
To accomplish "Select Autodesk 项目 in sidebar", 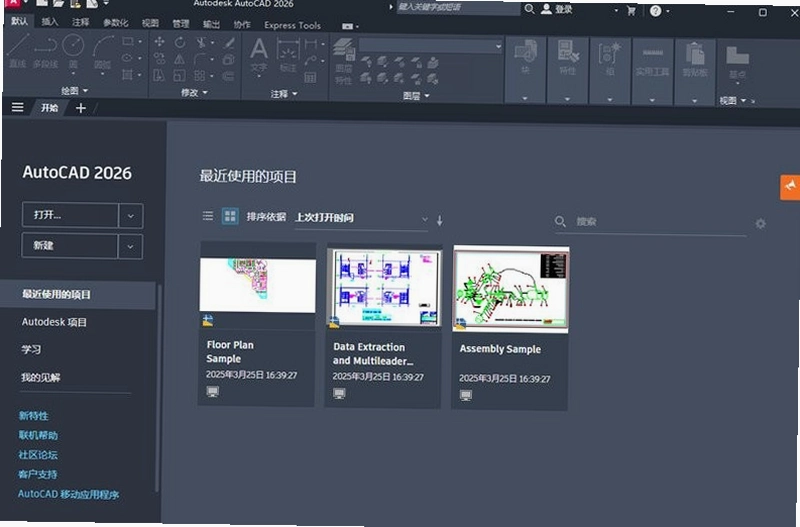I will (54, 322).
